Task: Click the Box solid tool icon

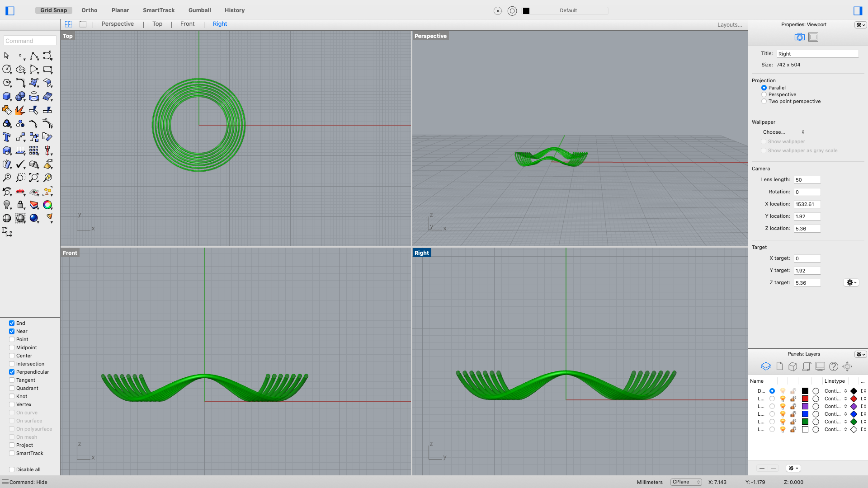Action: 7,96
